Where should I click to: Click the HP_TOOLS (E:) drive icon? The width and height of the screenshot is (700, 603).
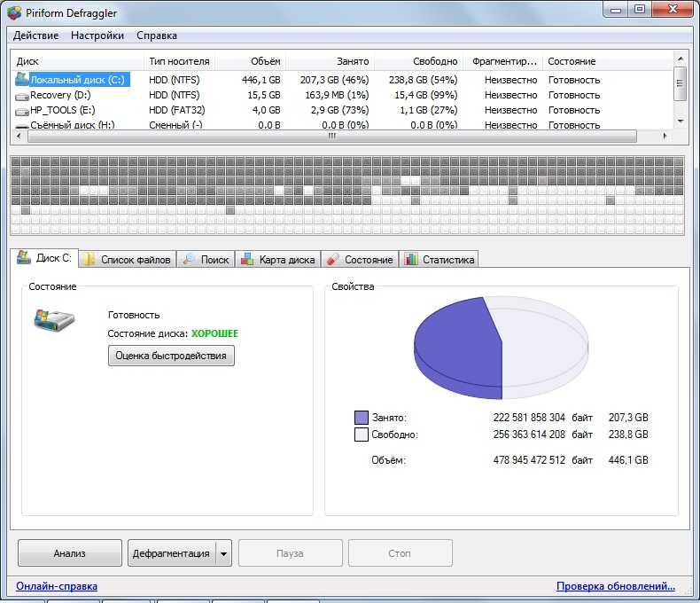pyautogui.click(x=22, y=111)
